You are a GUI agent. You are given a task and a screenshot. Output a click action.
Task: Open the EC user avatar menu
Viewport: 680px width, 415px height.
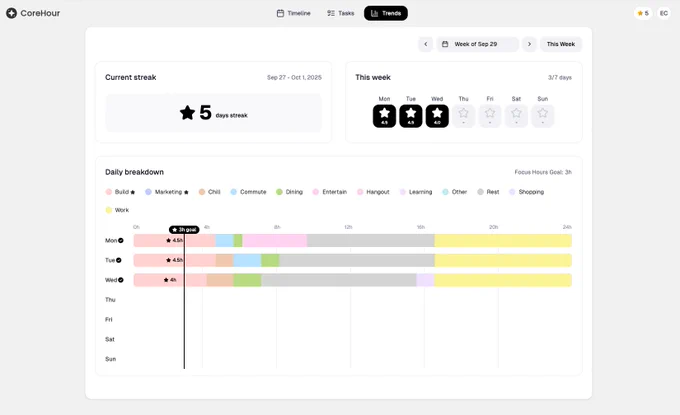coord(664,13)
